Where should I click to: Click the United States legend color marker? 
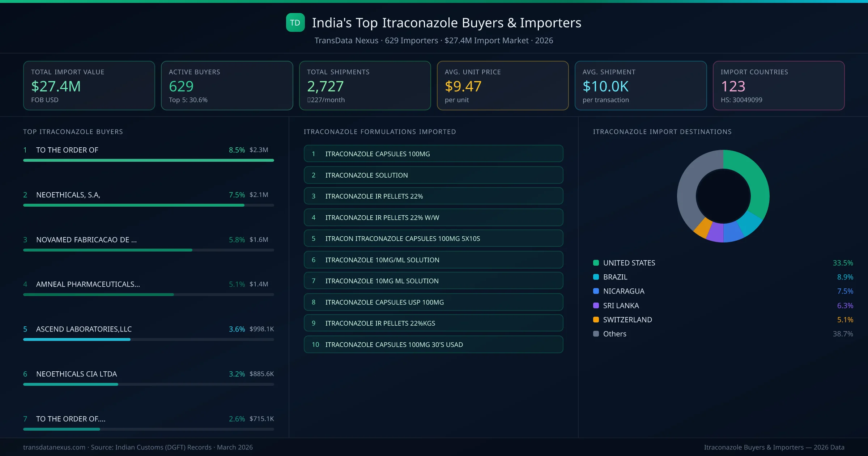point(596,263)
